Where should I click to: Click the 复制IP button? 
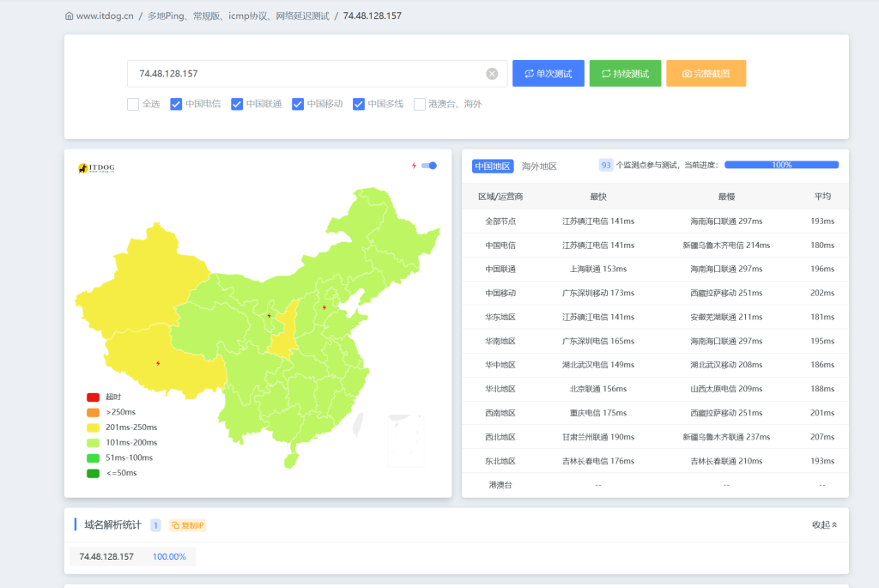188,525
